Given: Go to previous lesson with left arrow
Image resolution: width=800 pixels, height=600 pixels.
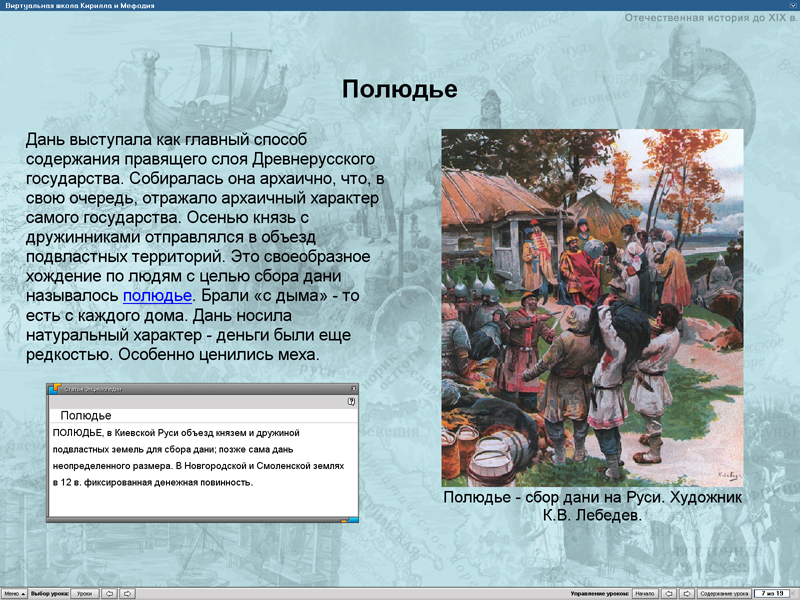Looking at the screenshot, I should point(110,593).
